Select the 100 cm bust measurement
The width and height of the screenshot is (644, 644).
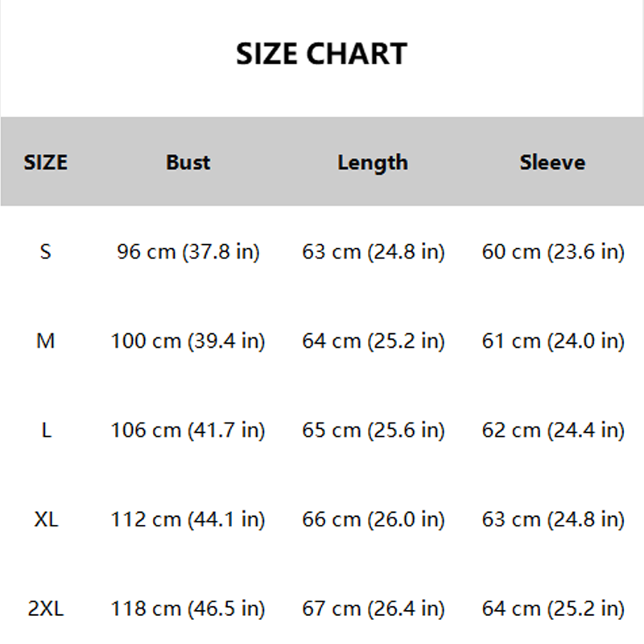pos(188,341)
